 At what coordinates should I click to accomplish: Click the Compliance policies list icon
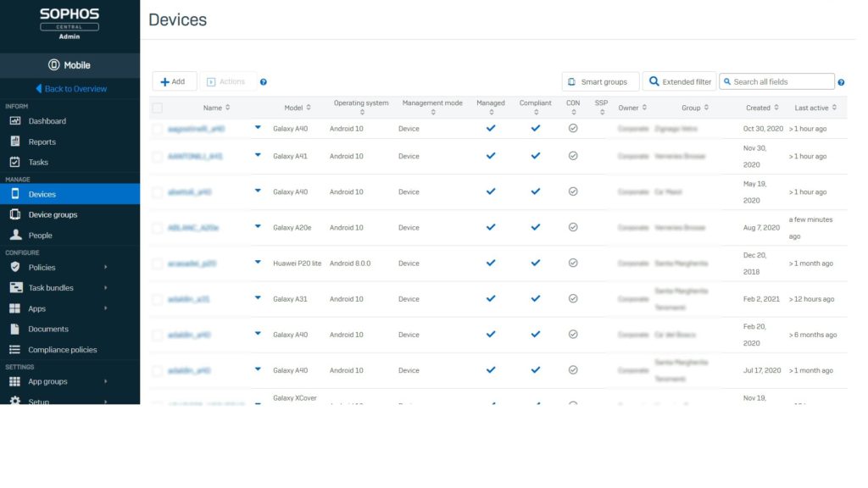pos(15,350)
